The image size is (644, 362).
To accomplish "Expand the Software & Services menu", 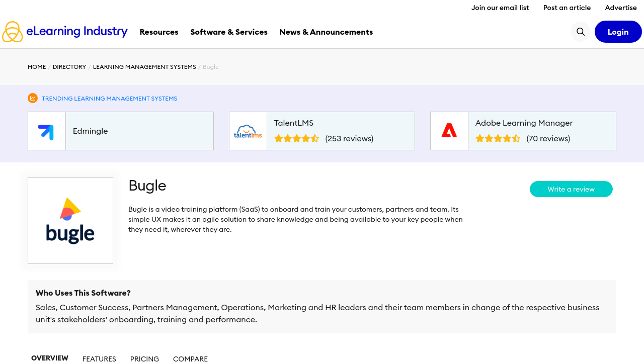I will pyautogui.click(x=229, y=32).
